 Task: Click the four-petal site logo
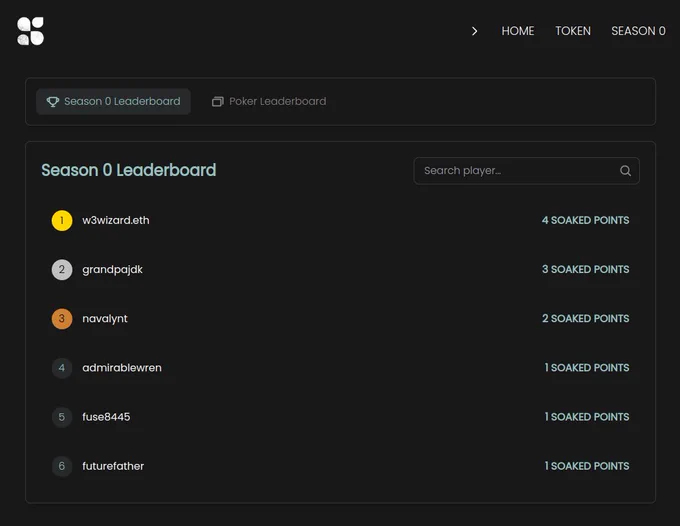(x=30, y=31)
